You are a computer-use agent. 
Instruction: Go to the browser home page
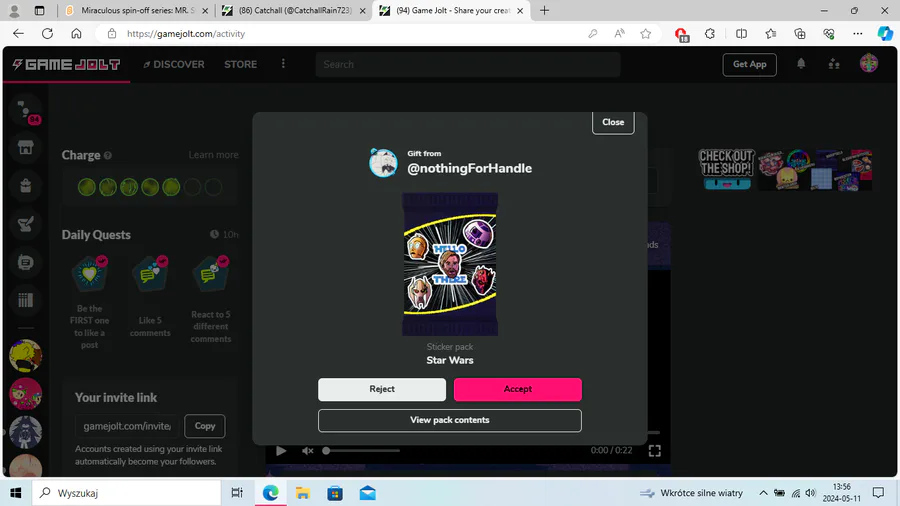click(x=76, y=33)
